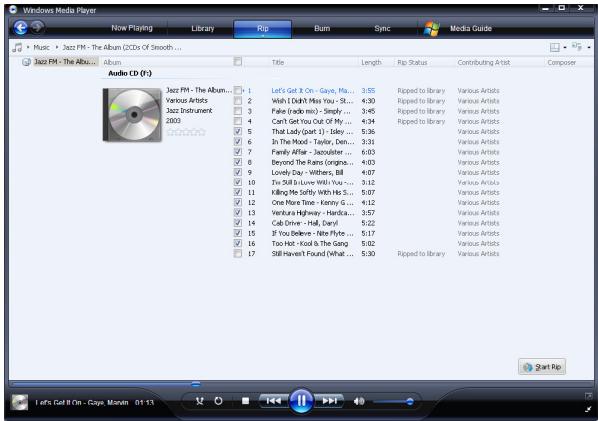Open the Now Playing tab
The width and height of the screenshot is (598, 421).
coord(132,28)
